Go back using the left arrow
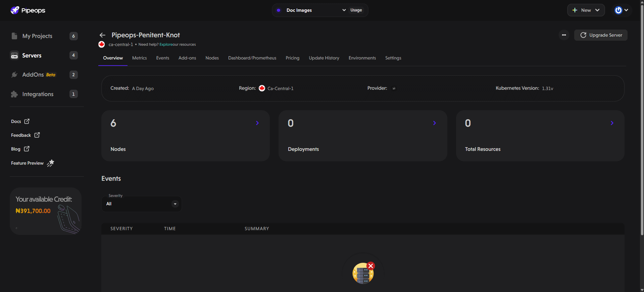This screenshot has height=292, width=644. (x=103, y=35)
